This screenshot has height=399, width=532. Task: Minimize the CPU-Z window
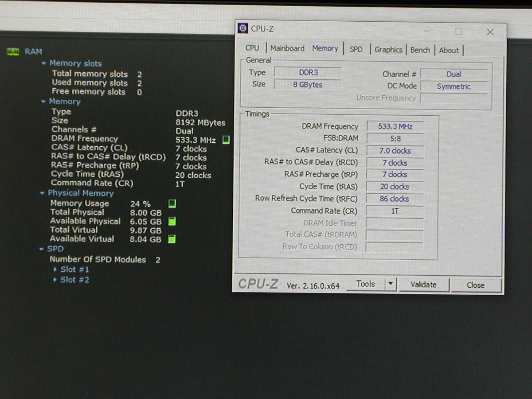click(x=427, y=31)
